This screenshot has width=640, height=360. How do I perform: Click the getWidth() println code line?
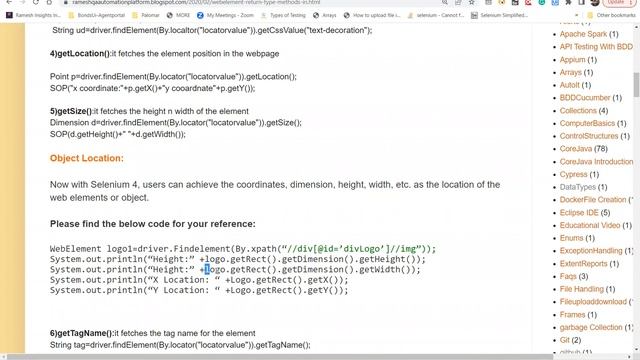(x=235, y=270)
